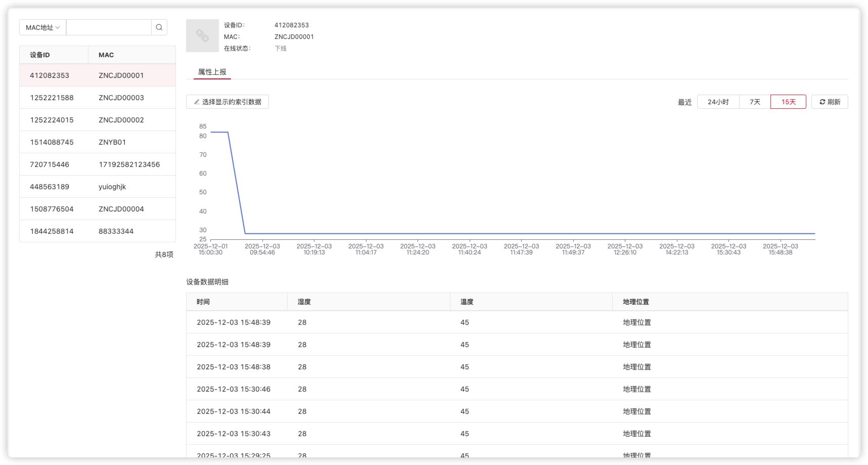Click the search input field
This screenshot has width=868, height=465.
pos(109,27)
